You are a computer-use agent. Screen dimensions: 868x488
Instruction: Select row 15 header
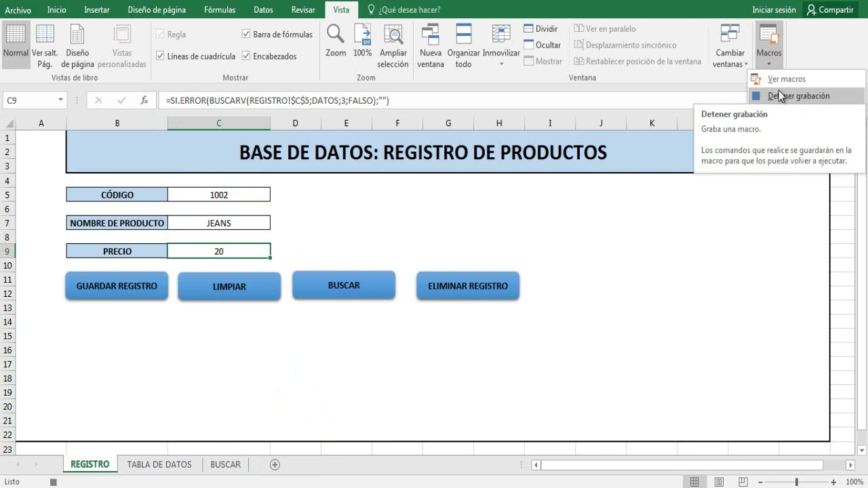7,336
